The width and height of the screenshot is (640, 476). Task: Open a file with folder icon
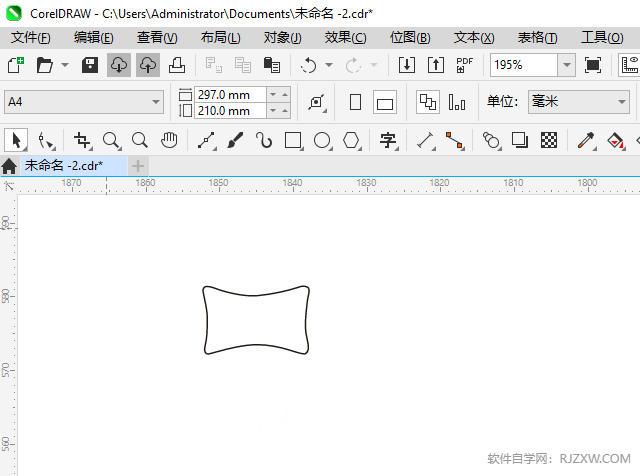pos(44,65)
